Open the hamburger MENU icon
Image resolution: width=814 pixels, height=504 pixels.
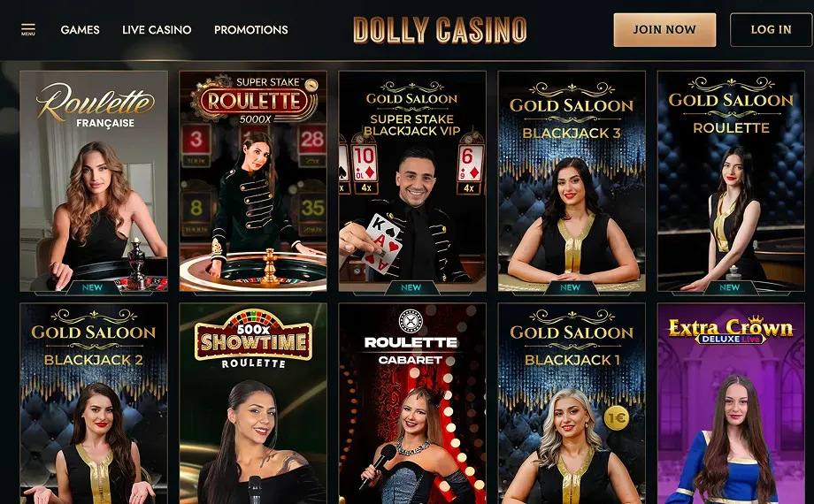pos(28,29)
